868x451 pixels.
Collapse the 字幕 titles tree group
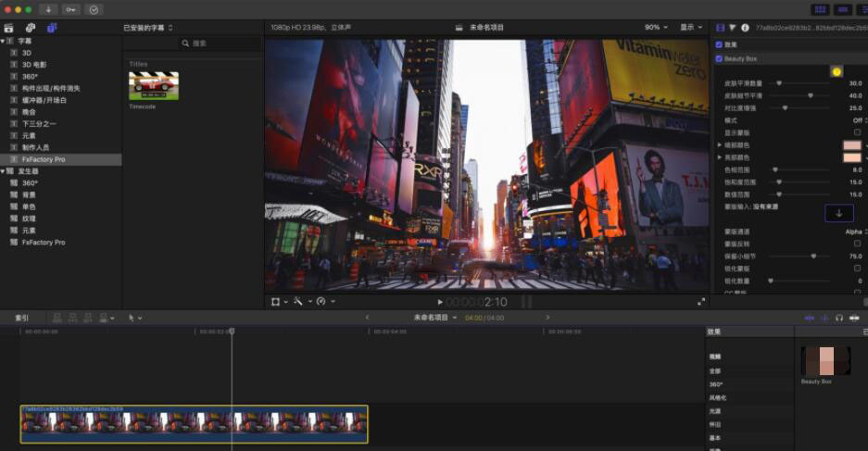tap(3, 41)
